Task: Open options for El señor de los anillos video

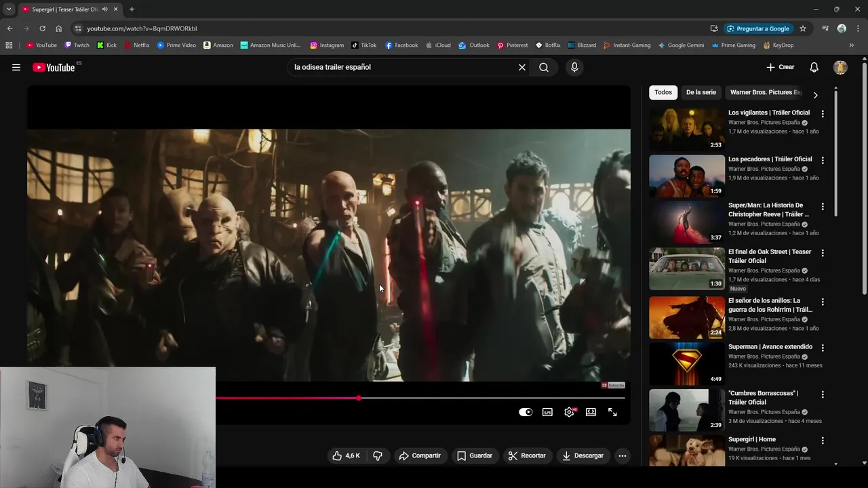Action: [823, 302]
